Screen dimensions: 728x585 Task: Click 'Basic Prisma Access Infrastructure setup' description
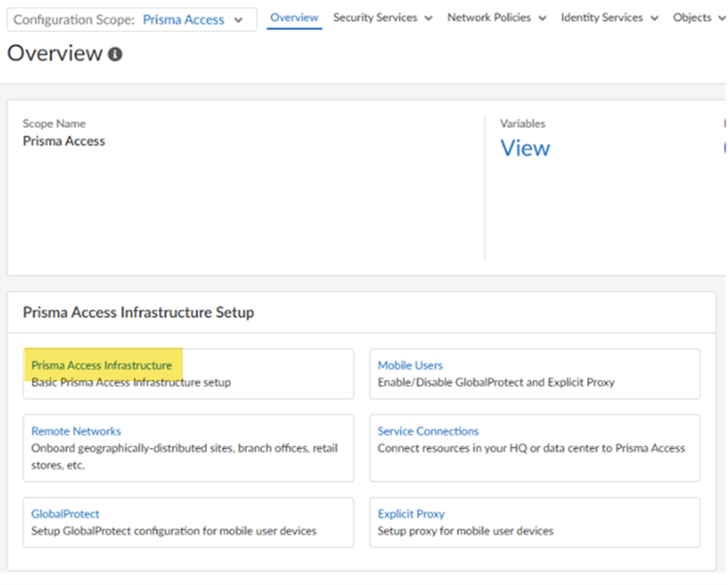click(x=131, y=382)
